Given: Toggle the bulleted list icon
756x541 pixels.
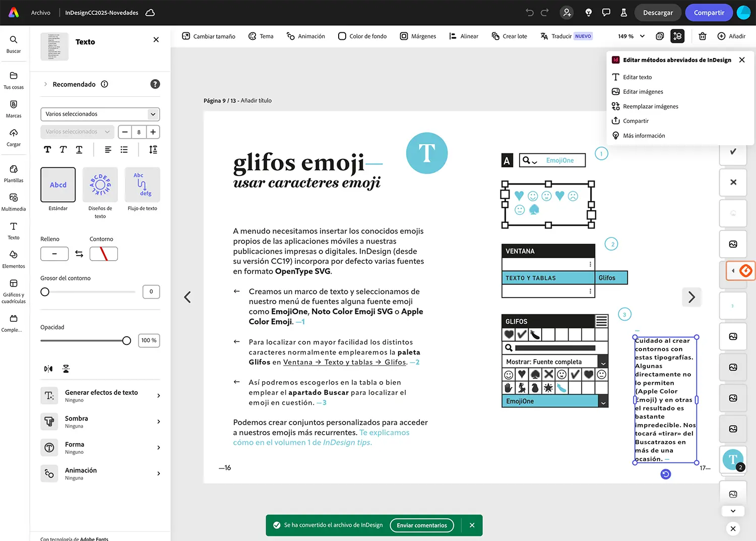Looking at the screenshot, I should click(124, 150).
